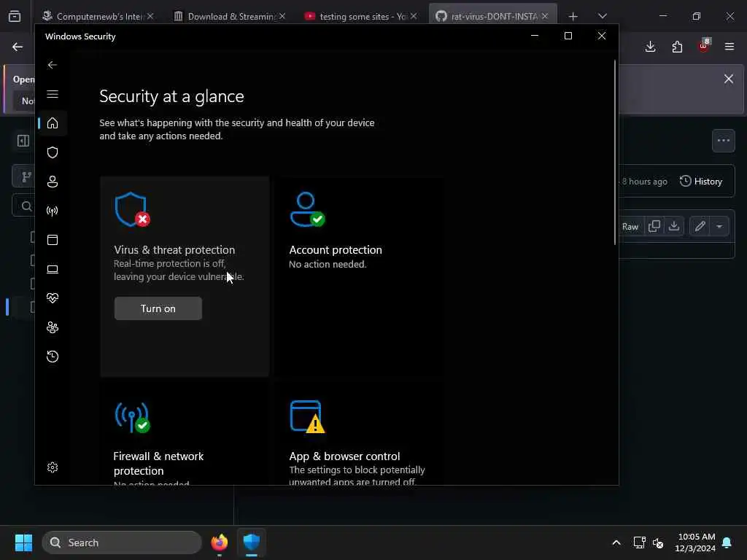747x560 pixels.
Task: Turn on real-time protection
Action: pos(158,308)
